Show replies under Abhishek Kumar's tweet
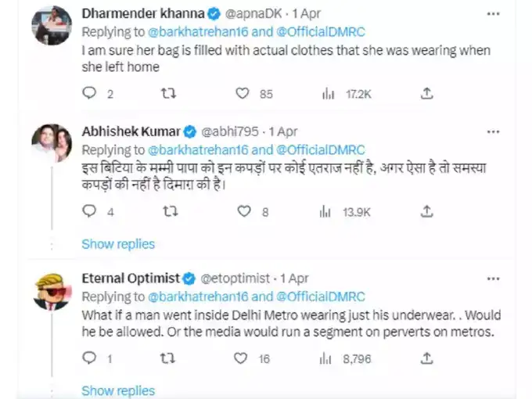 [118, 244]
